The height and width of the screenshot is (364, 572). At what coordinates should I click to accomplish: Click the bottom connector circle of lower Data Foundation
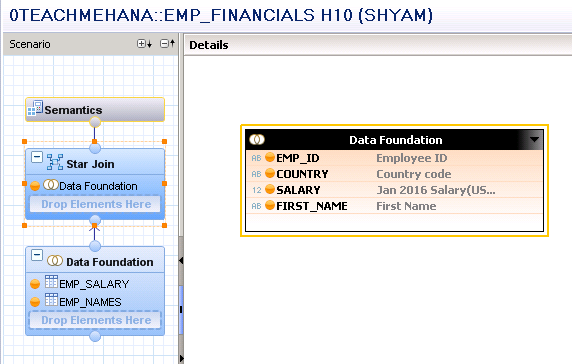click(95, 336)
